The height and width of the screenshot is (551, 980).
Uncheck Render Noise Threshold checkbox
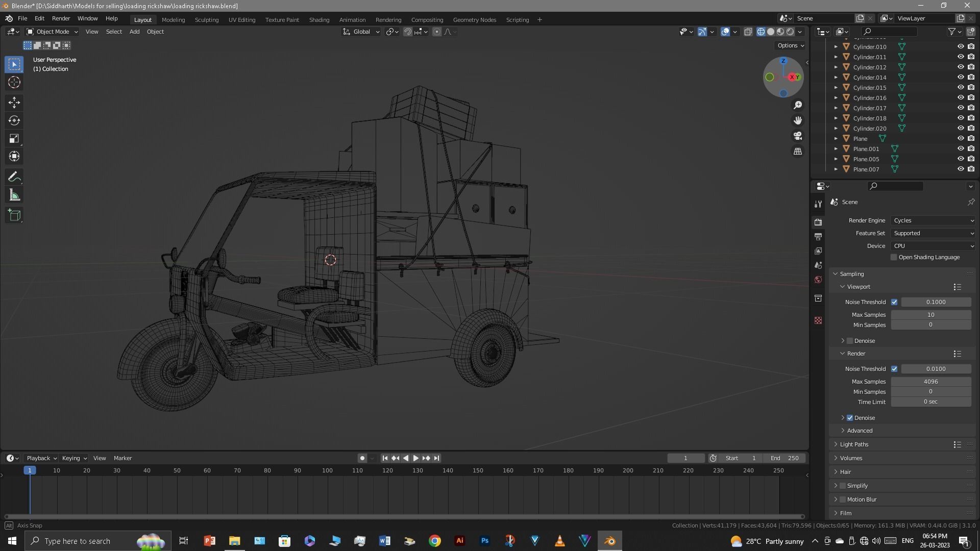point(894,369)
